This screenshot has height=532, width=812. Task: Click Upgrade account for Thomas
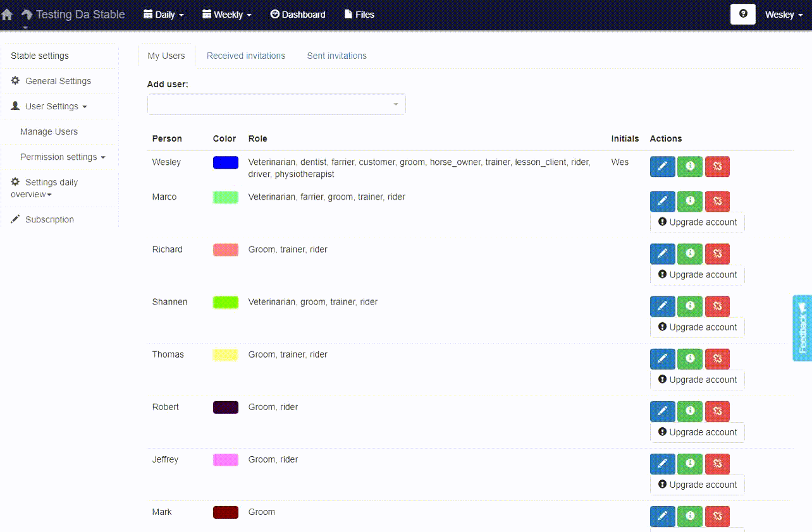698,380
